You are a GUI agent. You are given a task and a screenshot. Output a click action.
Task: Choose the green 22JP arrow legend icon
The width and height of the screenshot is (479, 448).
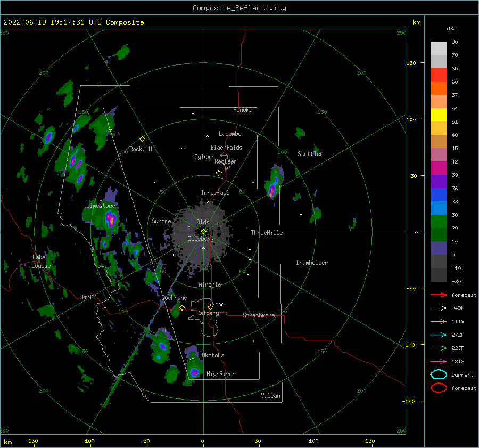439,348
